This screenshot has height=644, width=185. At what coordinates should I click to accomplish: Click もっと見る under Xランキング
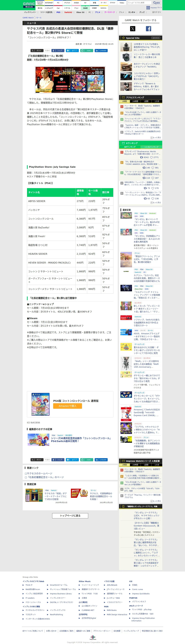point(156,203)
